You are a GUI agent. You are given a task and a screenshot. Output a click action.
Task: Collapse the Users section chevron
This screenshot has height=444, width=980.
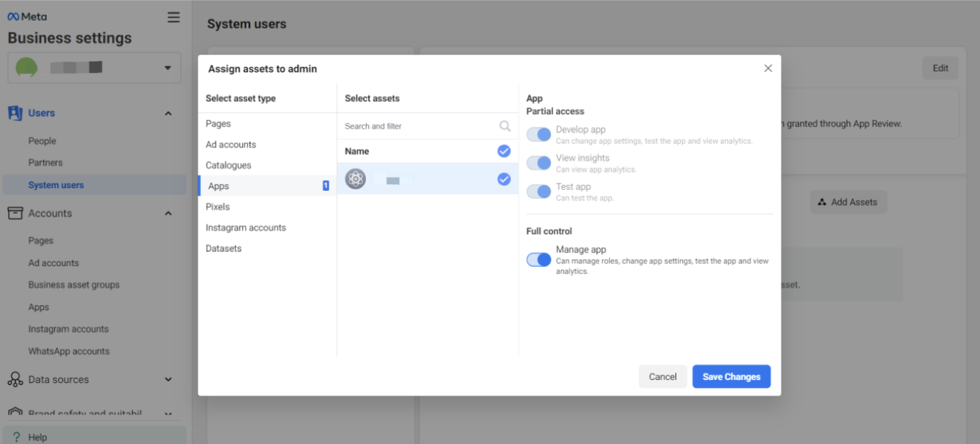(x=168, y=113)
